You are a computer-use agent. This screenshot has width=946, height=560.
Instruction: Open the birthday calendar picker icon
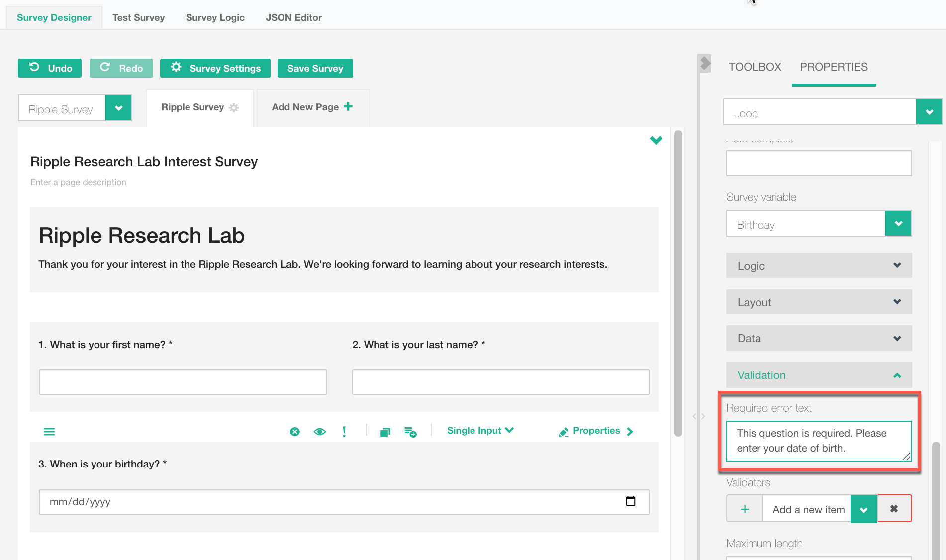[630, 501]
